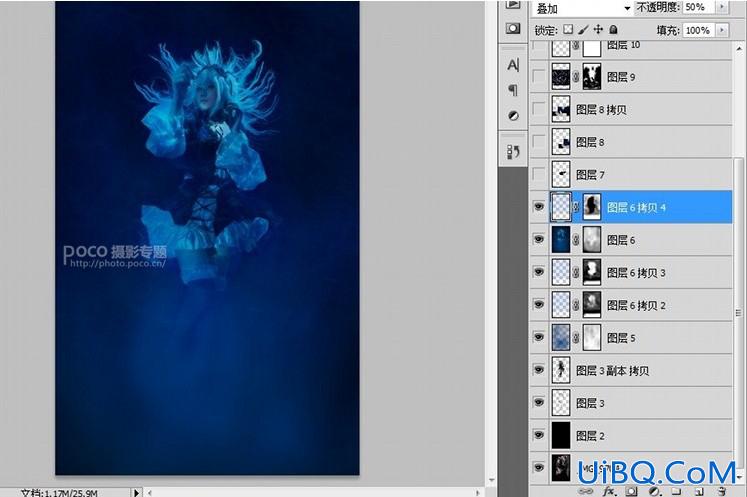Create a new layer icon
This screenshot has width=747, height=497.
[698, 491]
